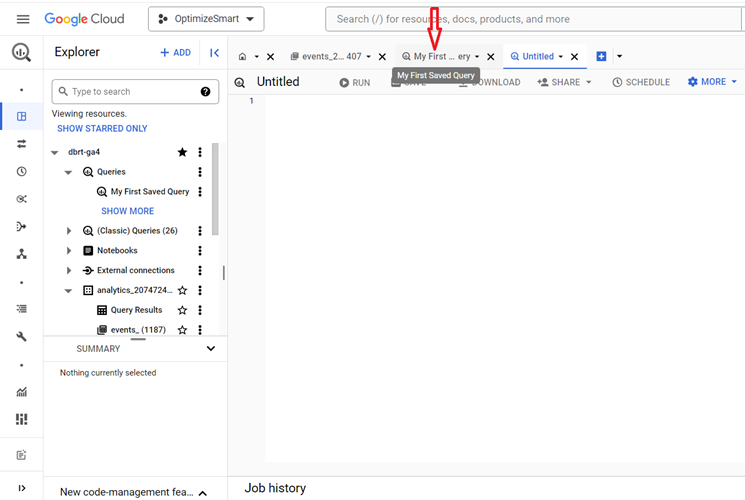The height and width of the screenshot is (500, 745).
Task: Open the Data transfers sidebar icon
Action: point(21,144)
